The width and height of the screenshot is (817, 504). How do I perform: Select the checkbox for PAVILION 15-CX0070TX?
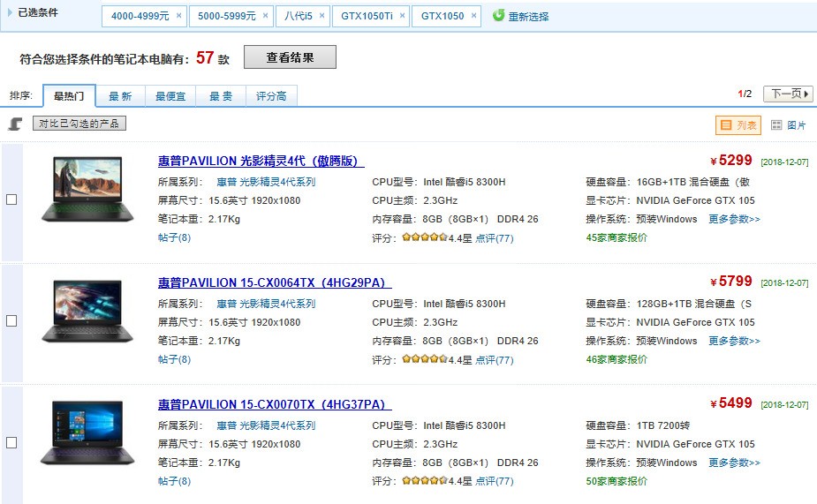(x=11, y=443)
